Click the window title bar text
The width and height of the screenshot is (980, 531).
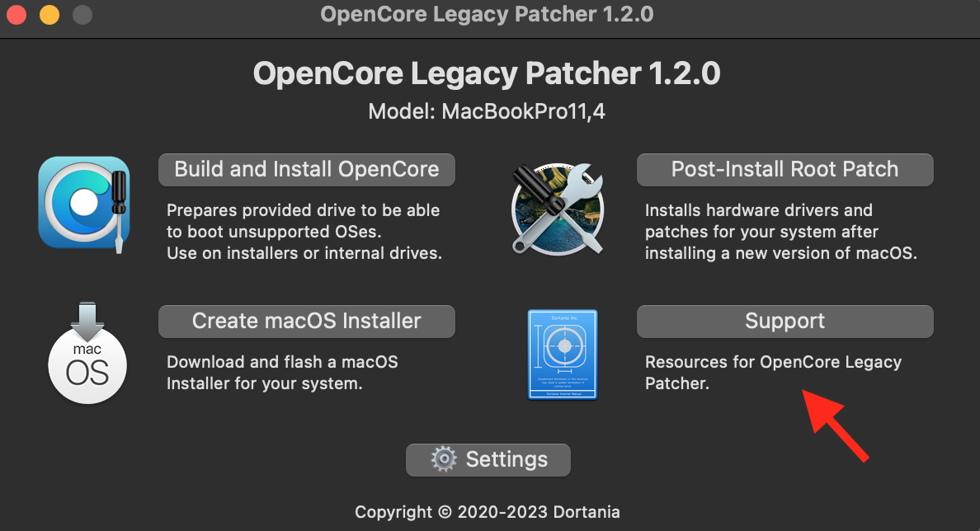[487, 14]
